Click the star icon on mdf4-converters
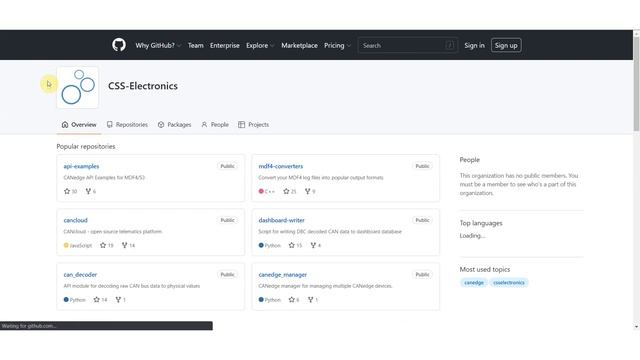 click(x=286, y=191)
